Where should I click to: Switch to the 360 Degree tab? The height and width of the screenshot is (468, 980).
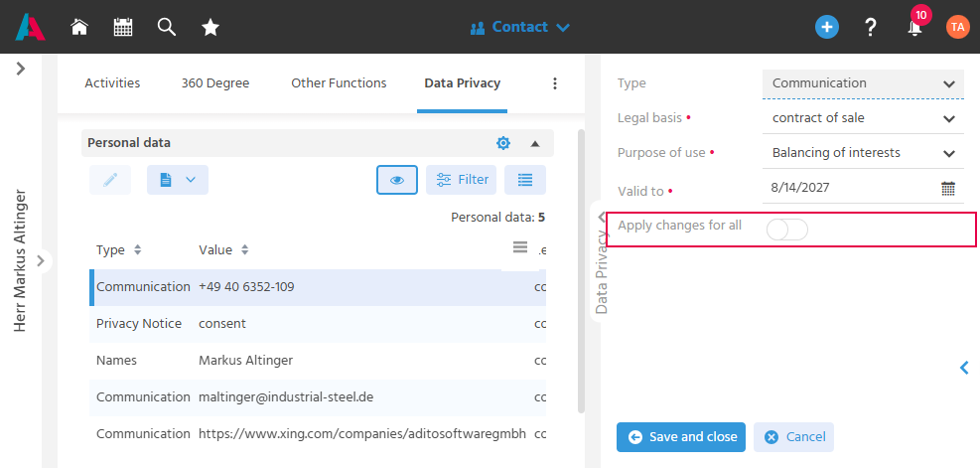(x=215, y=83)
